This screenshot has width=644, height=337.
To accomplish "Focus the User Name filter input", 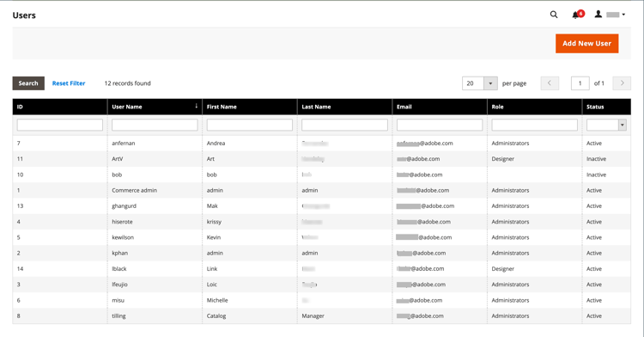I will tap(155, 125).
